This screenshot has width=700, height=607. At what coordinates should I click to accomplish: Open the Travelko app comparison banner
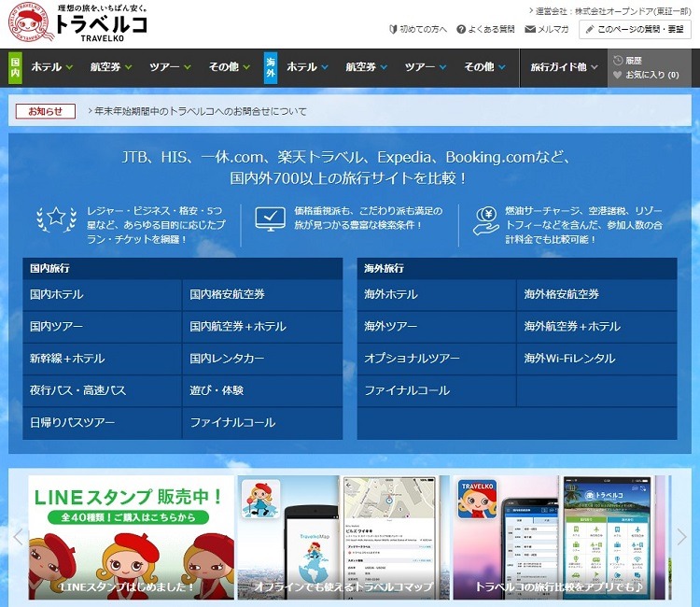tap(559, 537)
